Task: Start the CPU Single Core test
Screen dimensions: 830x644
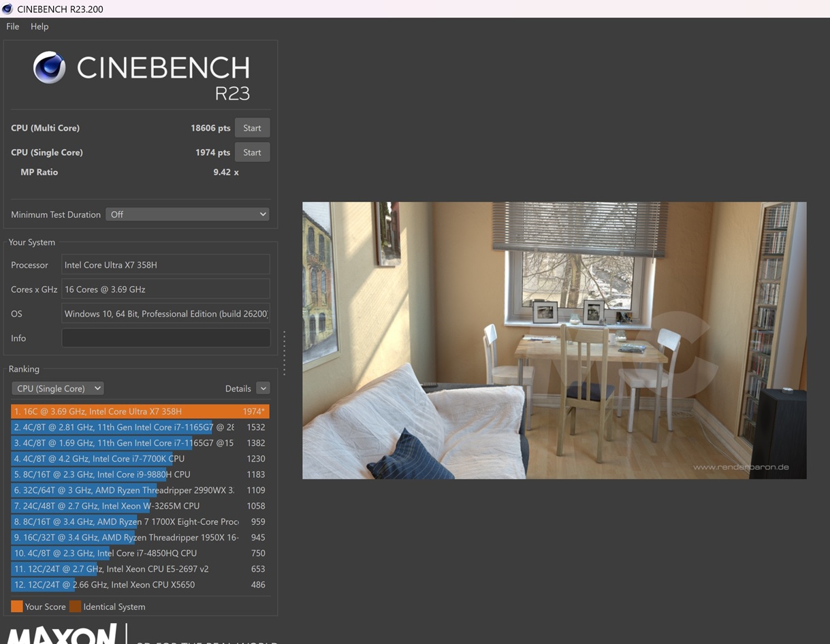Action: pyautogui.click(x=252, y=152)
